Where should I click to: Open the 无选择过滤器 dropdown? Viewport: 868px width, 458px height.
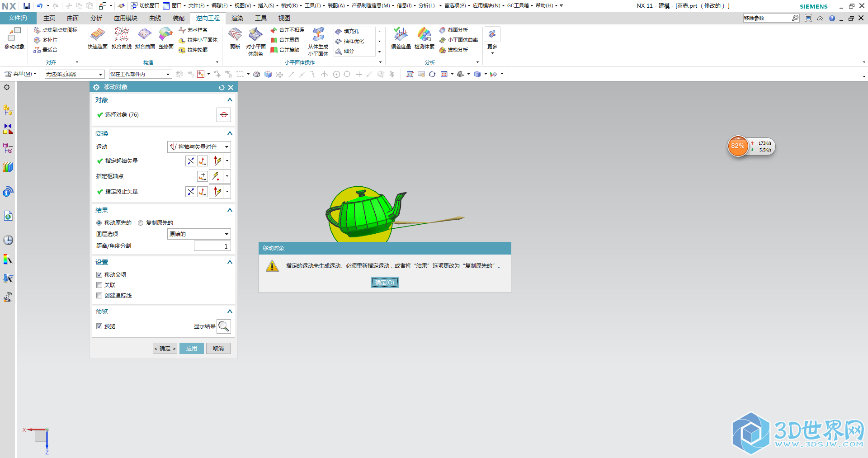click(x=75, y=74)
